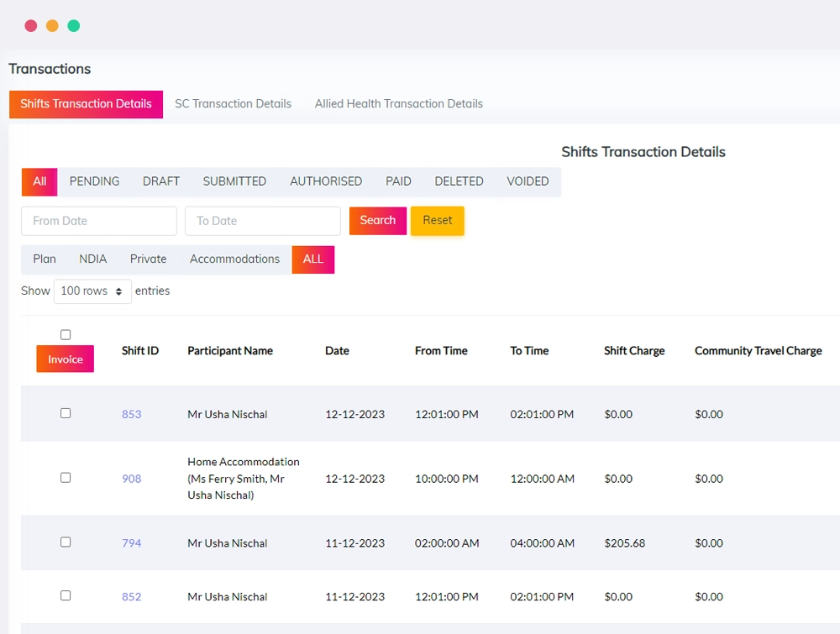Screen dimensions: 840x634
Task: Select the NDIA funding filter
Action: pyautogui.click(x=92, y=259)
